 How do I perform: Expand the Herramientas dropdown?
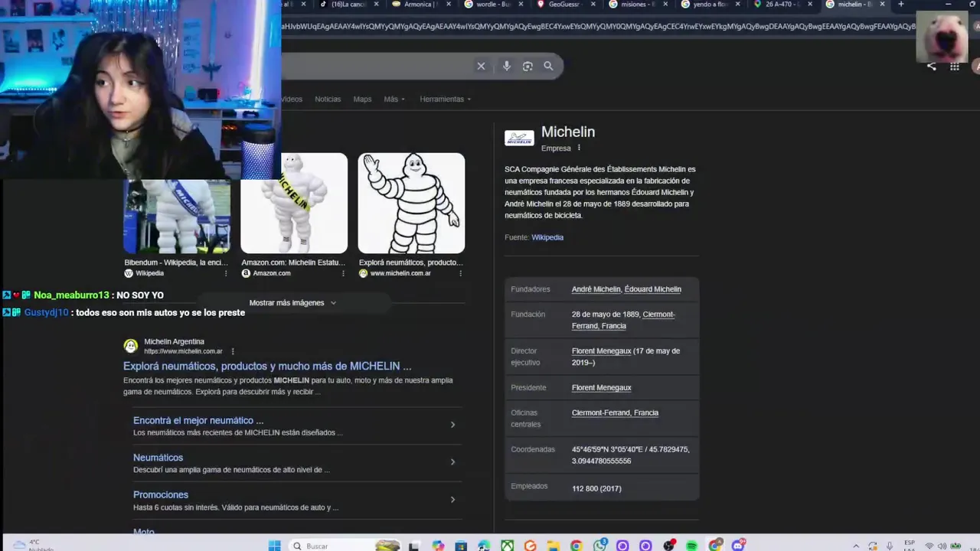point(445,99)
